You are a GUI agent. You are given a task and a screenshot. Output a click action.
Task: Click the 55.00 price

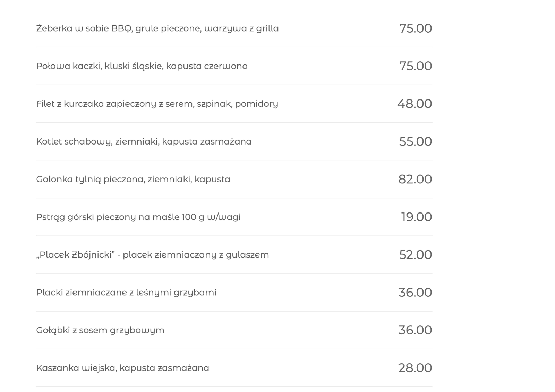415,142
